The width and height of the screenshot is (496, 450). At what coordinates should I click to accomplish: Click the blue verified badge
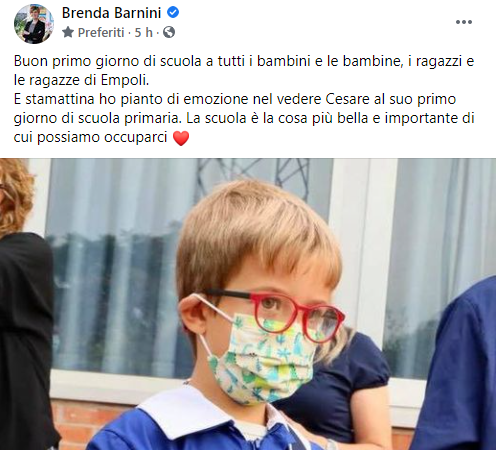[x=173, y=13]
